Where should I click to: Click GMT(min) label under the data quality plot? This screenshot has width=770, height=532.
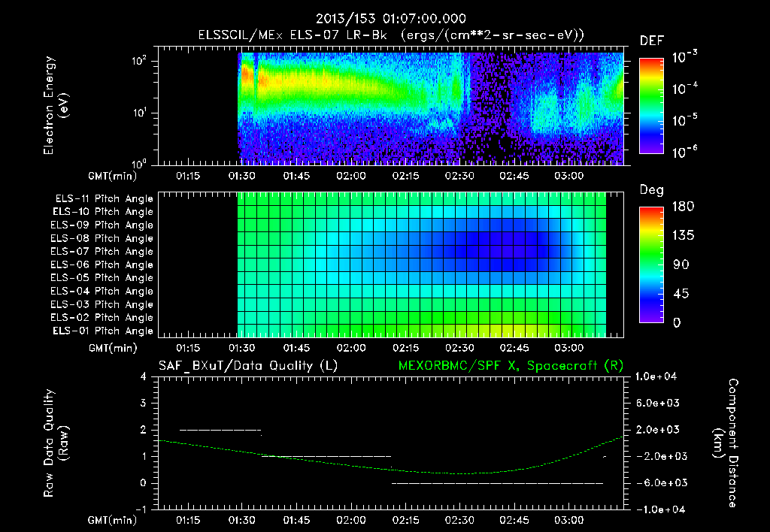pyautogui.click(x=113, y=520)
